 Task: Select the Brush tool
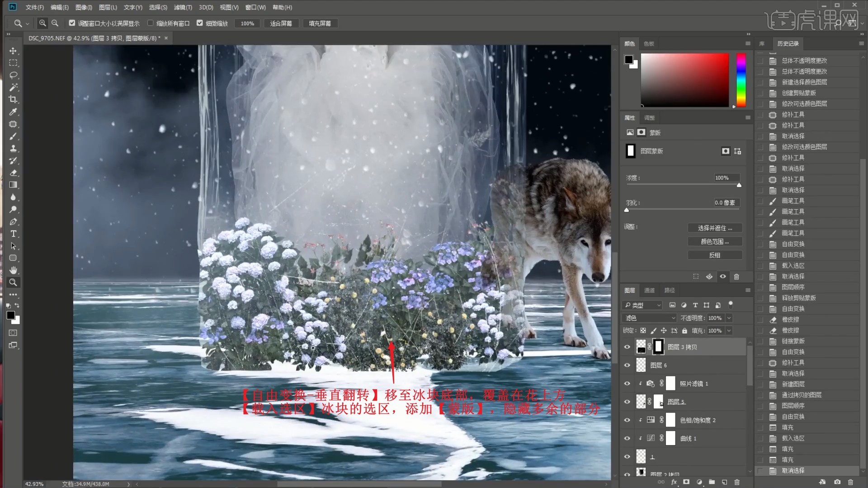coord(13,136)
